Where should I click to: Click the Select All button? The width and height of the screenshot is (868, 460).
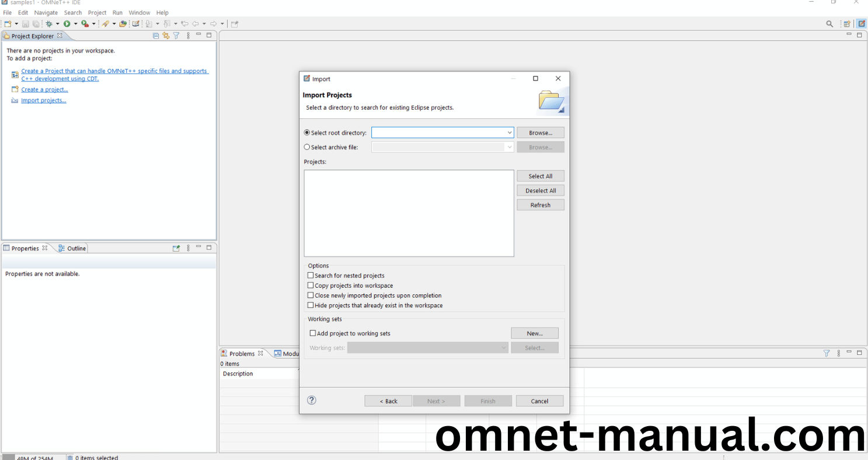tap(541, 176)
